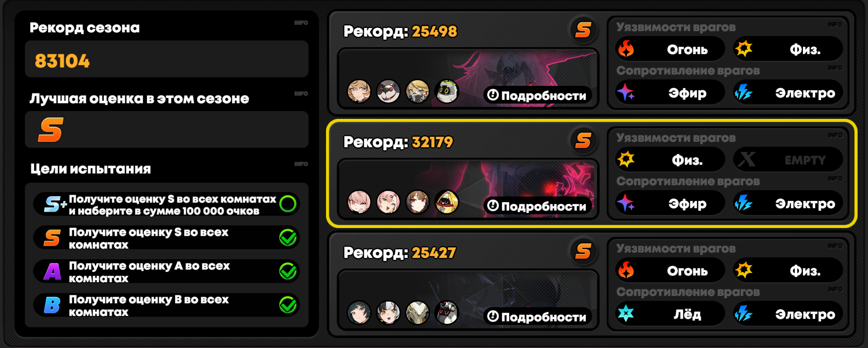
Task: Click the season record score 83104
Action: tap(62, 61)
